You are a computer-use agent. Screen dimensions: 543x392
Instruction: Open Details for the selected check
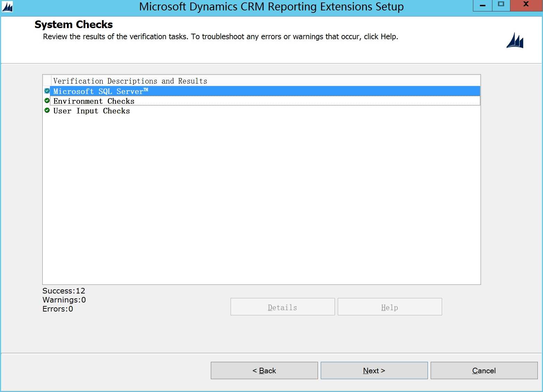(x=283, y=307)
